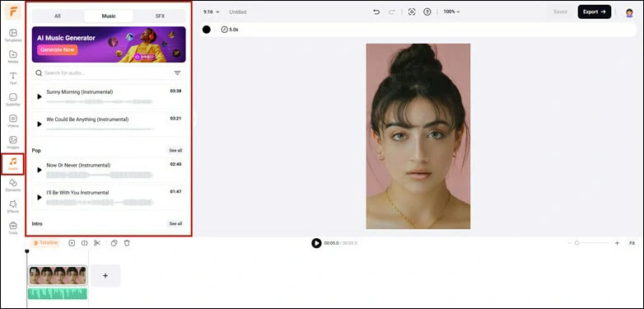Click the Export button
This screenshot has width=644, height=309.
coord(595,12)
